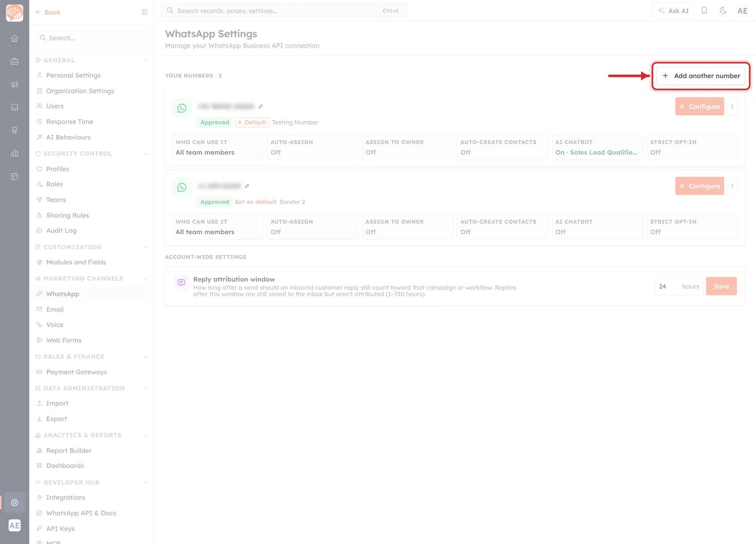The image size is (756, 544).
Task: Edit the Testing Number with its pencil icon
Action: (260, 106)
